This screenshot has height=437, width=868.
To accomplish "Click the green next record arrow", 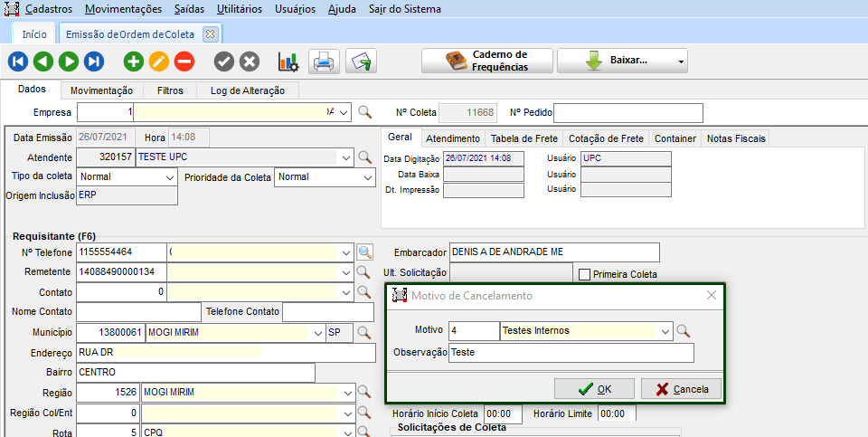I will coord(69,62).
